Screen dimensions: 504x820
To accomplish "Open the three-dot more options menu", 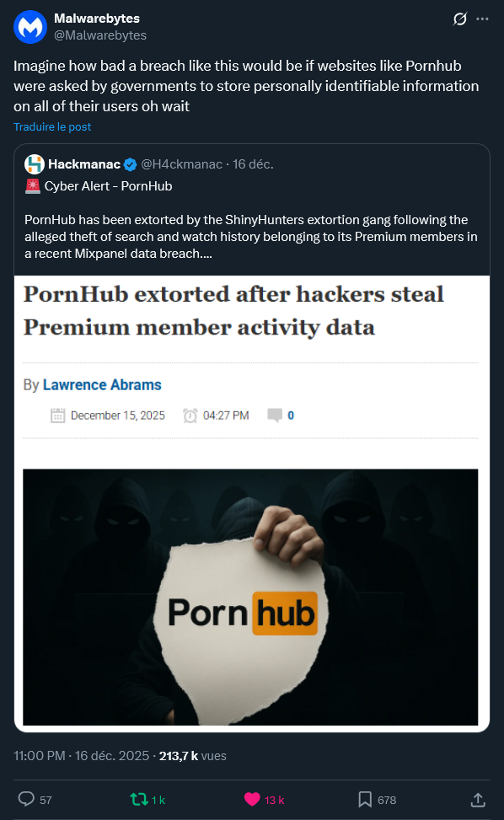I will click(x=482, y=19).
